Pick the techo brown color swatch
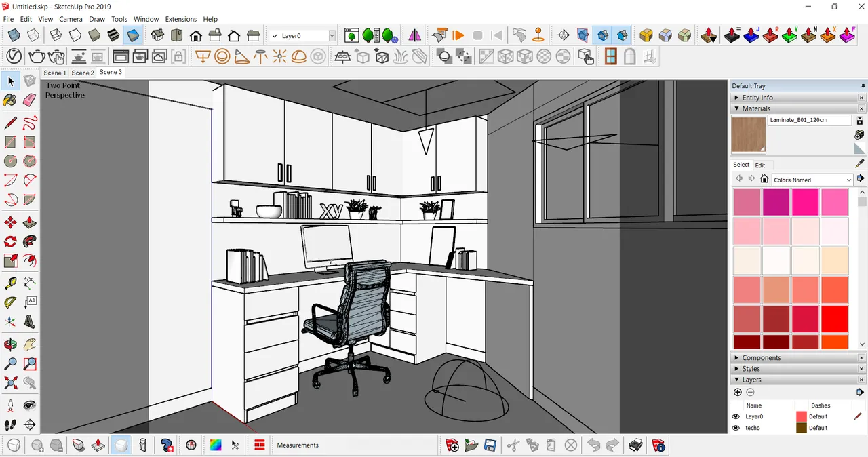 802,428
